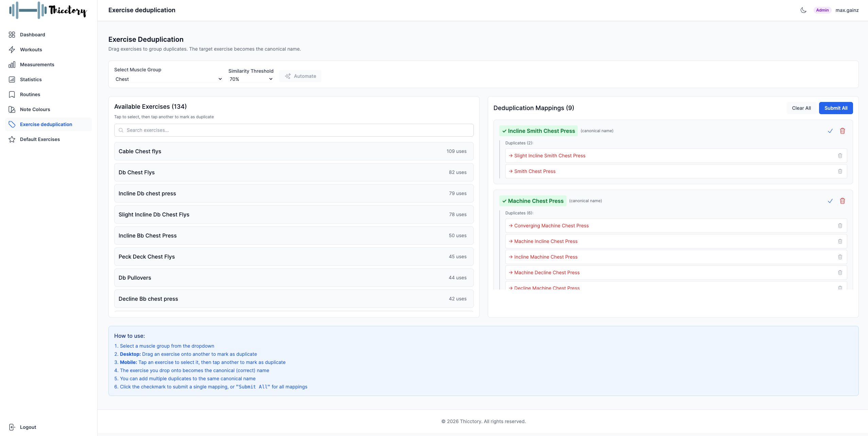
Task: Toggle dark mode with the moon icon
Action: [803, 10]
